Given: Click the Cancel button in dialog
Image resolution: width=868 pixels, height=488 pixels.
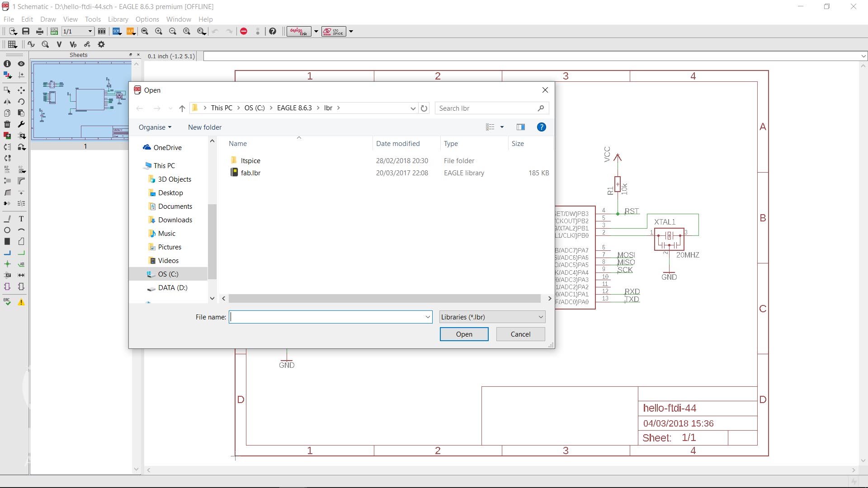Looking at the screenshot, I should point(520,334).
